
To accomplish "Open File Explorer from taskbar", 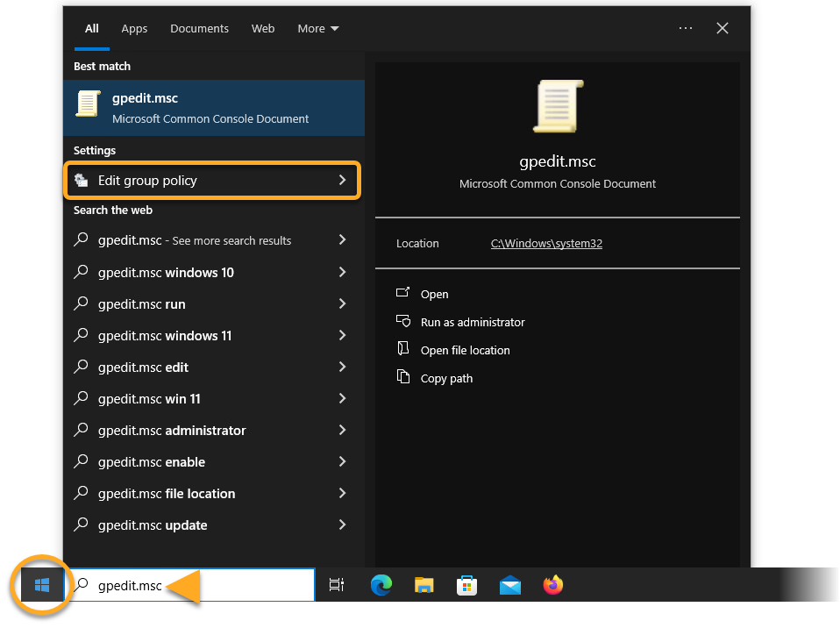I will coord(424,585).
